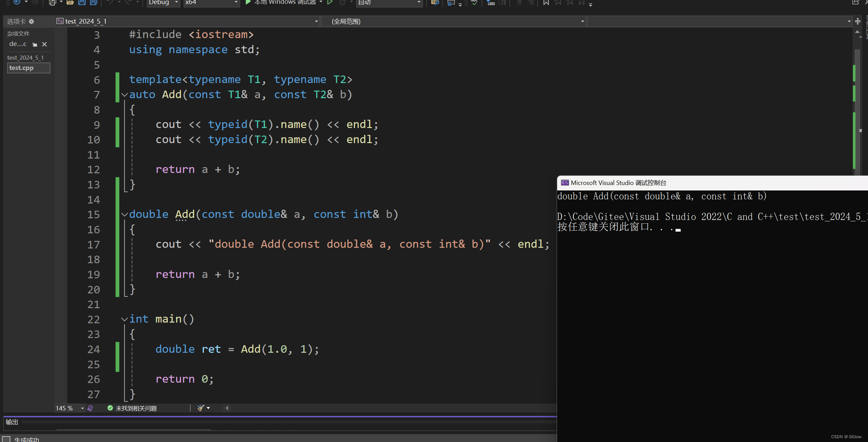
Task: Click the code cleanup broom icon
Action: (x=201, y=408)
